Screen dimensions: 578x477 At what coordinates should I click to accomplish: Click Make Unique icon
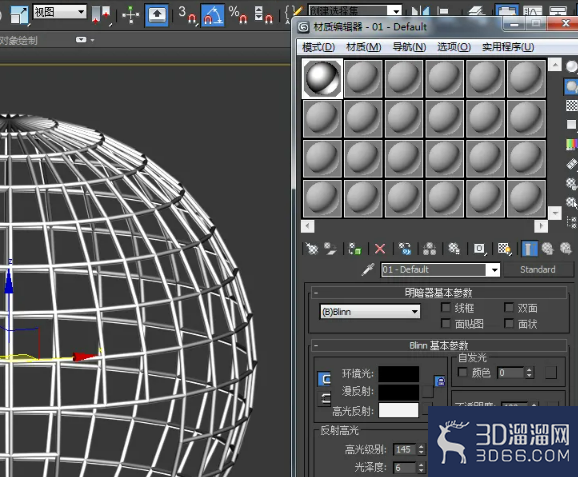coord(429,249)
